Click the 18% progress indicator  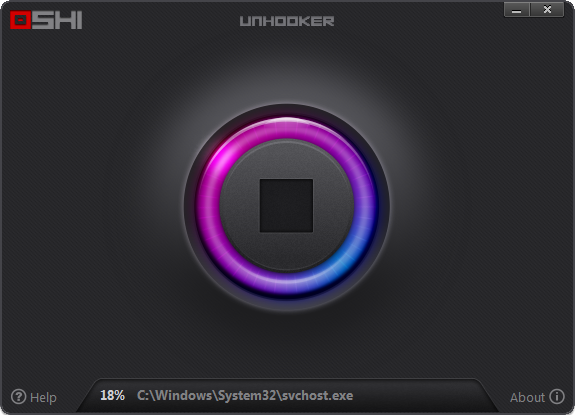coord(113,395)
